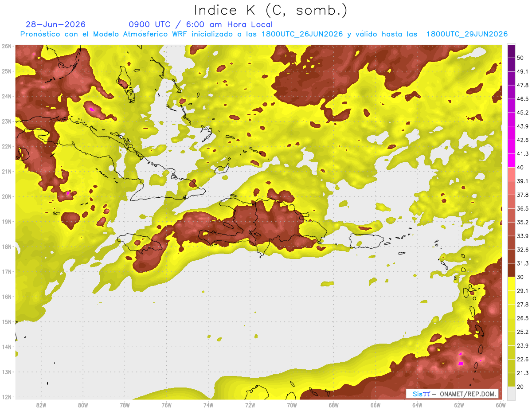Click the longitude label "82W"
Viewport: 532px width, 411px height.
click(x=41, y=405)
